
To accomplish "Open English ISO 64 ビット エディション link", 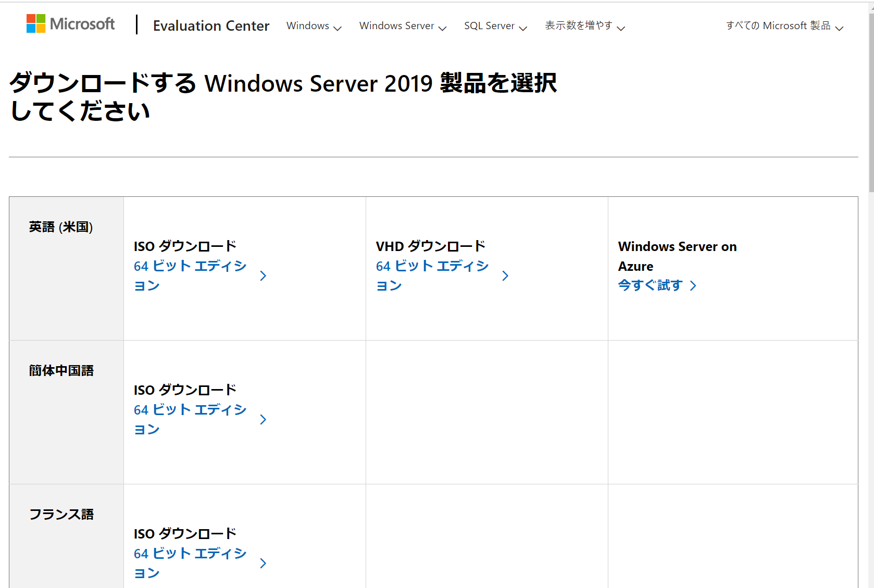I will pyautogui.click(x=190, y=276).
